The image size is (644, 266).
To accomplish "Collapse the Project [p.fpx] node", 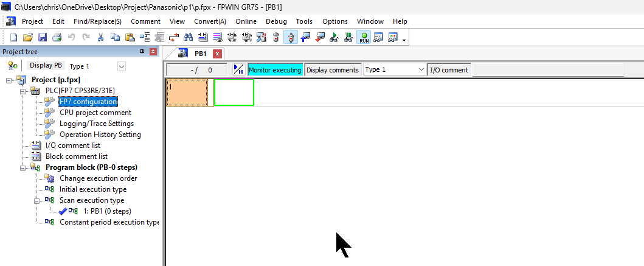I will coord(9,80).
